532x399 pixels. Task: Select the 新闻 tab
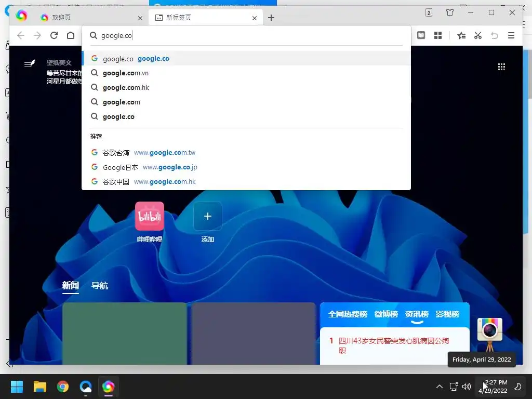pos(71,286)
